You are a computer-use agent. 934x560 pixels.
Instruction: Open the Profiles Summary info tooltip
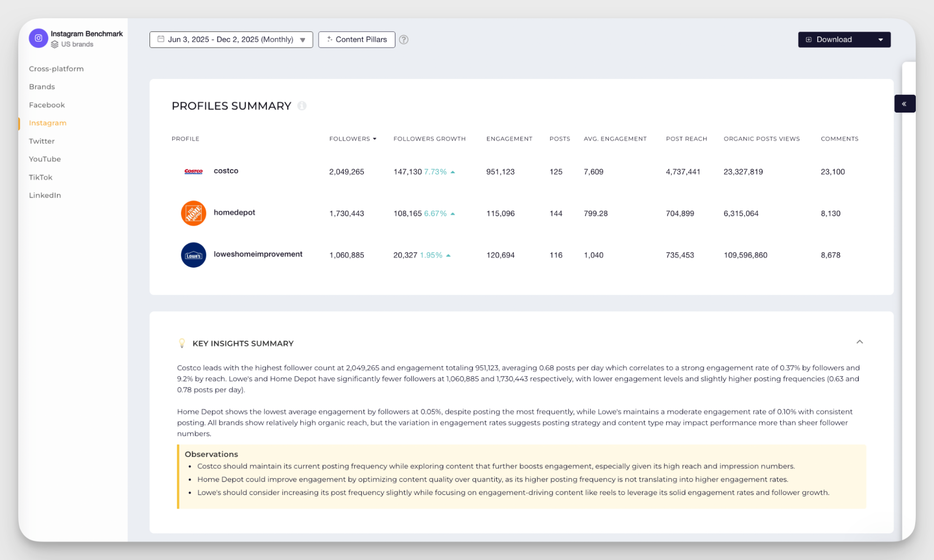click(x=302, y=106)
